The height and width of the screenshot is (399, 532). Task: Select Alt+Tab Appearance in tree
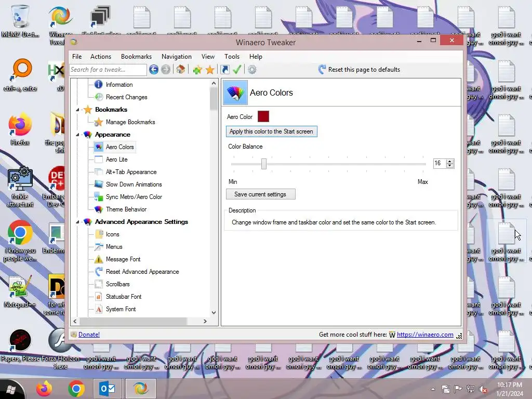click(x=131, y=172)
